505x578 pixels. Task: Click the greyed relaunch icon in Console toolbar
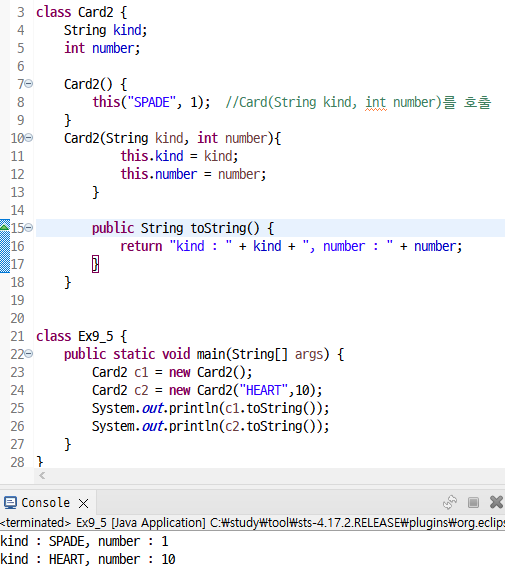coord(450,502)
